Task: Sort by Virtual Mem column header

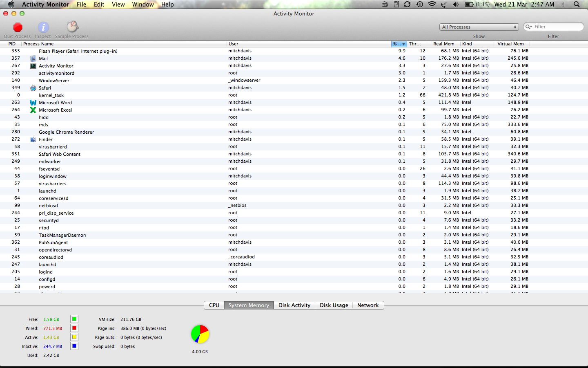Action: tap(511, 44)
